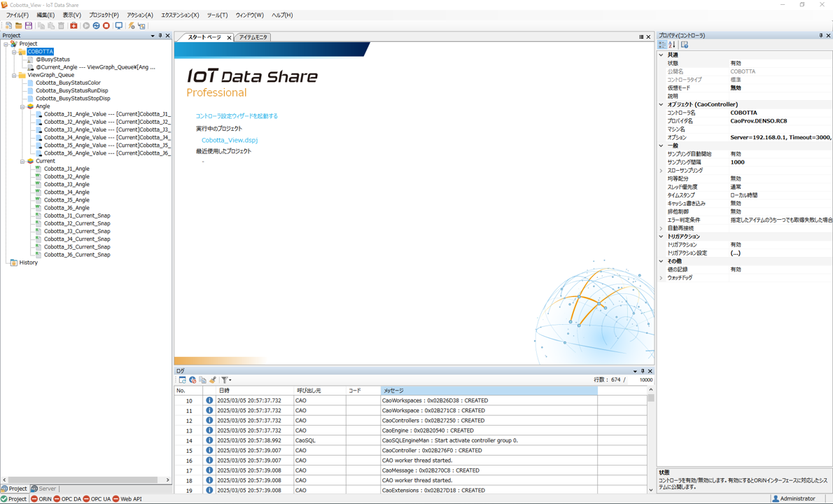Launch the quick wizard lightning toolbar icon
This screenshot has width=833, height=504.
pos(130,26)
